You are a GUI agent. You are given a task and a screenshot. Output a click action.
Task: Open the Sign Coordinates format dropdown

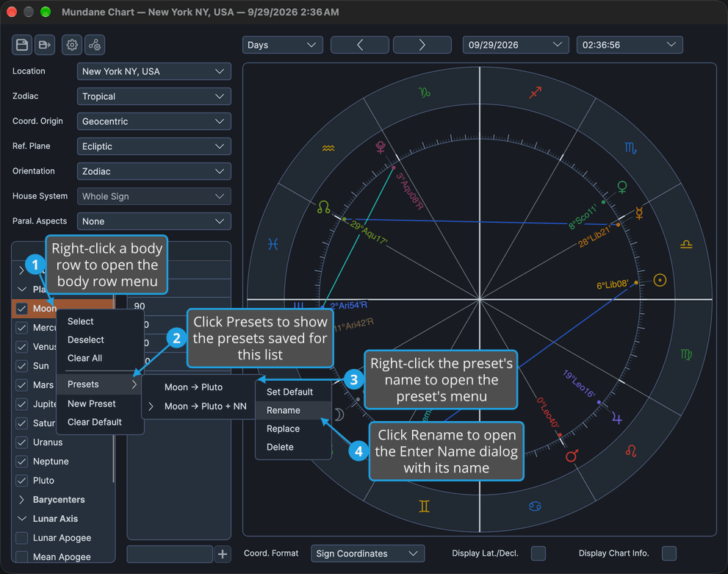pos(368,553)
